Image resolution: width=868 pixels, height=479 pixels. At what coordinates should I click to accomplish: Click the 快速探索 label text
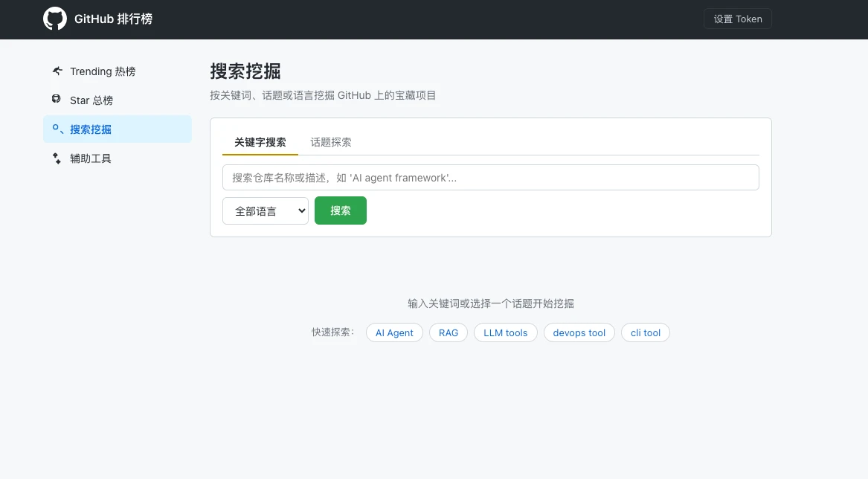pos(332,332)
